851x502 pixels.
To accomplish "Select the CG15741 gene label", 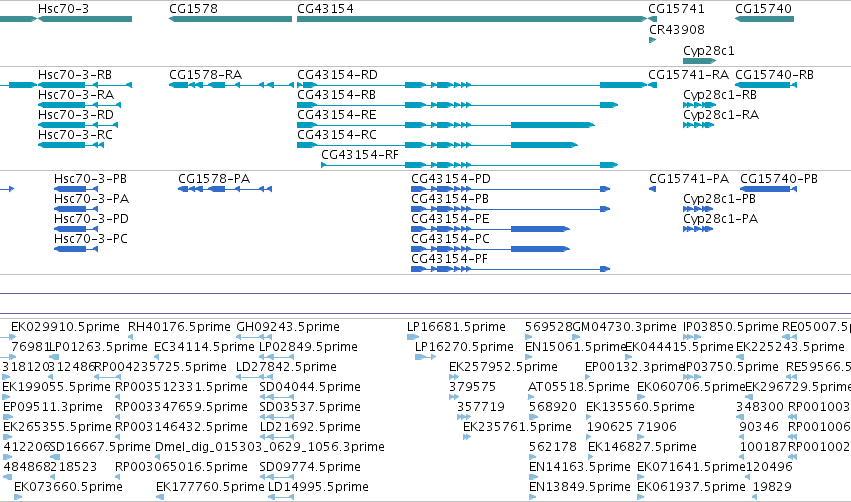I will pos(676,9).
